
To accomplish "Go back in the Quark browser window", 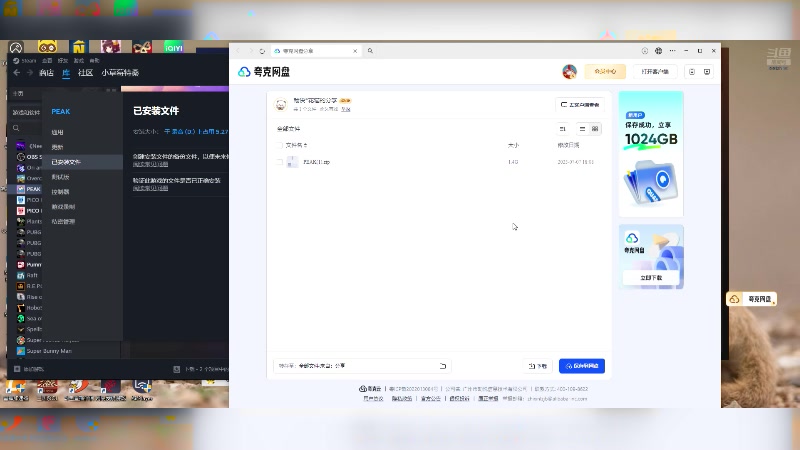I will [238, 51].
